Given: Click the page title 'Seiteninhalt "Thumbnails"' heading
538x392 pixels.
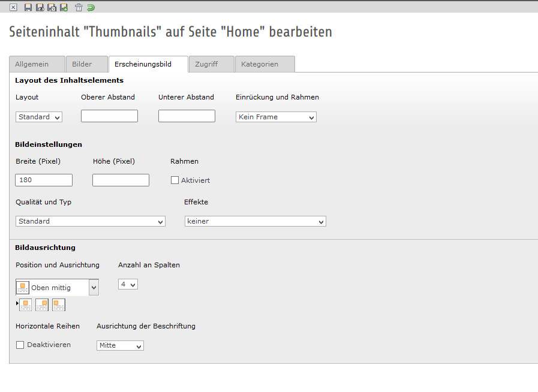Looking at the screenshot, I should point(170,32).
